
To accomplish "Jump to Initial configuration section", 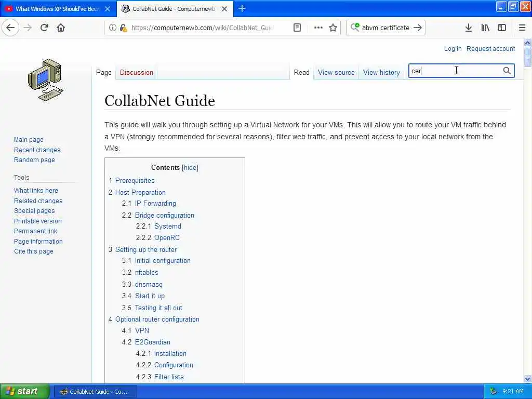I will click(163, 261).
